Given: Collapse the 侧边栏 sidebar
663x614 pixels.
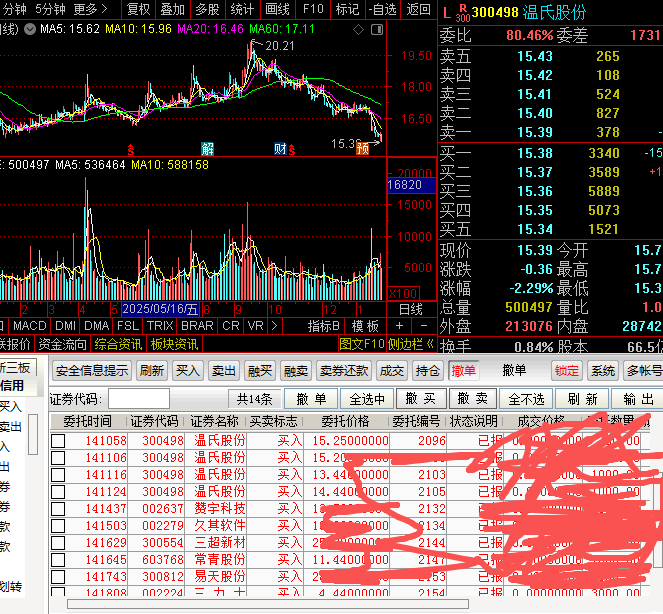Looking at the screenshot, I should 411,344.
